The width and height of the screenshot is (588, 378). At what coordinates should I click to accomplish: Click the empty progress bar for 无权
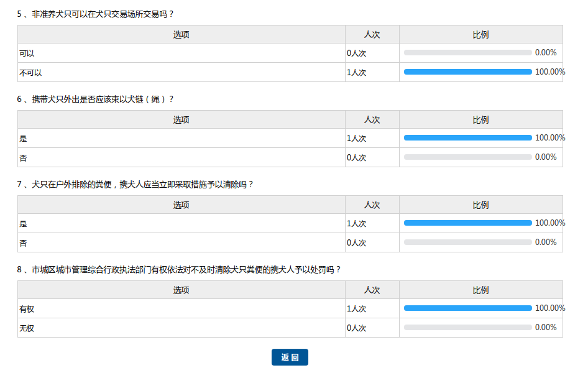click(467, 328)
